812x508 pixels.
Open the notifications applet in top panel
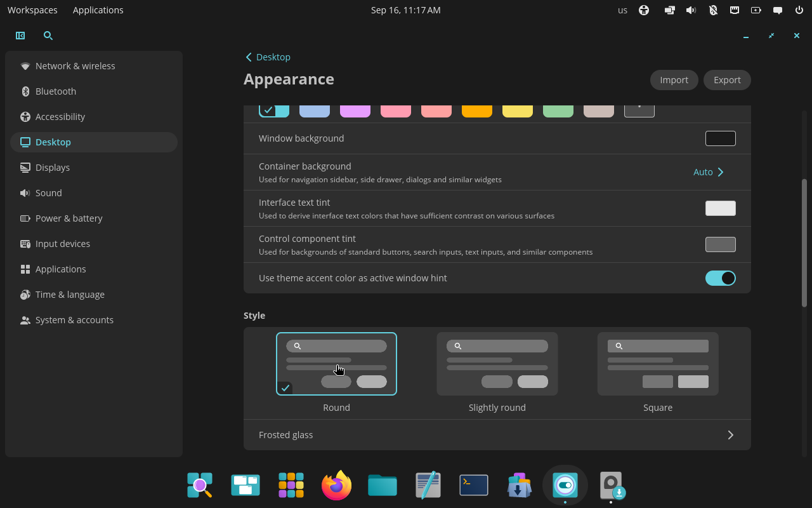click(778, 10)
